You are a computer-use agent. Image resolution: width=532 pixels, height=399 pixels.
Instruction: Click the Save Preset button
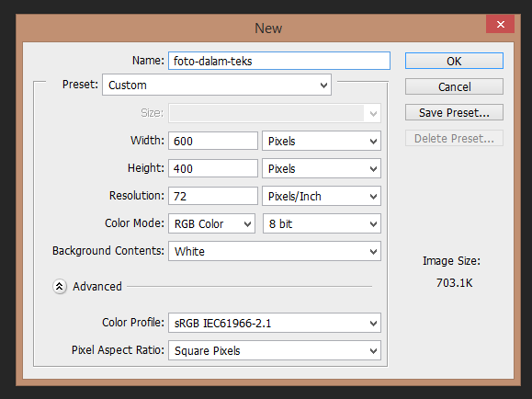(454, 112)
